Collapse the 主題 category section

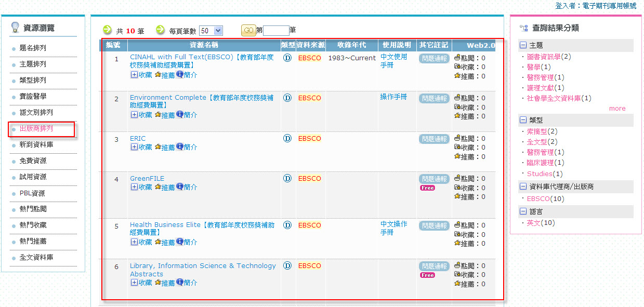(x=523, y=45)
